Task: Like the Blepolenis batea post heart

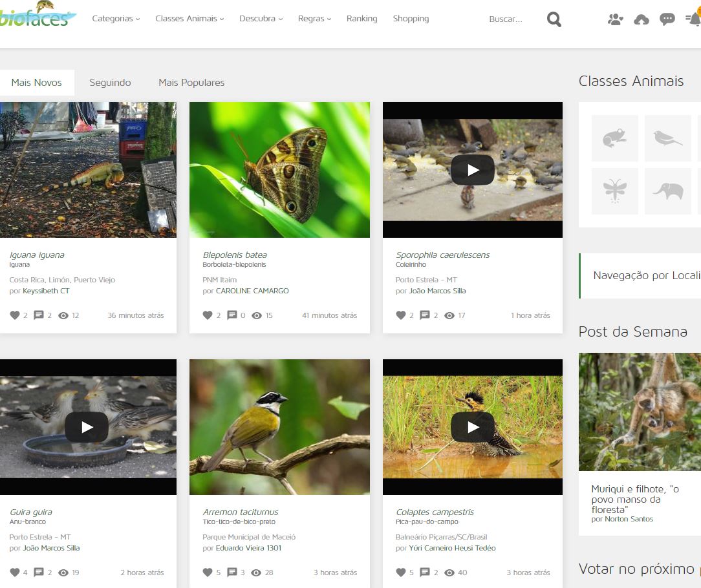Action: point(208,315)
